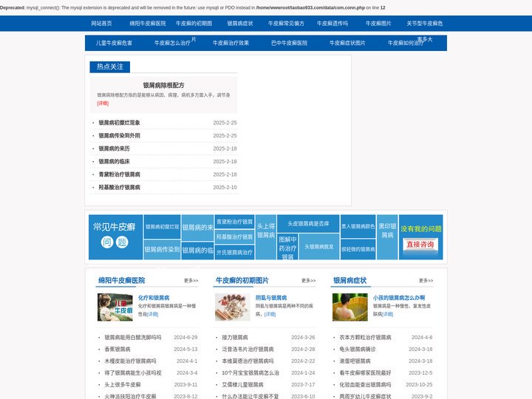Click 牛皮癣遗传吗 in navigation
The width and height of the screenshot is (532, 399).
pyautogui.click(x=332, y=24)
